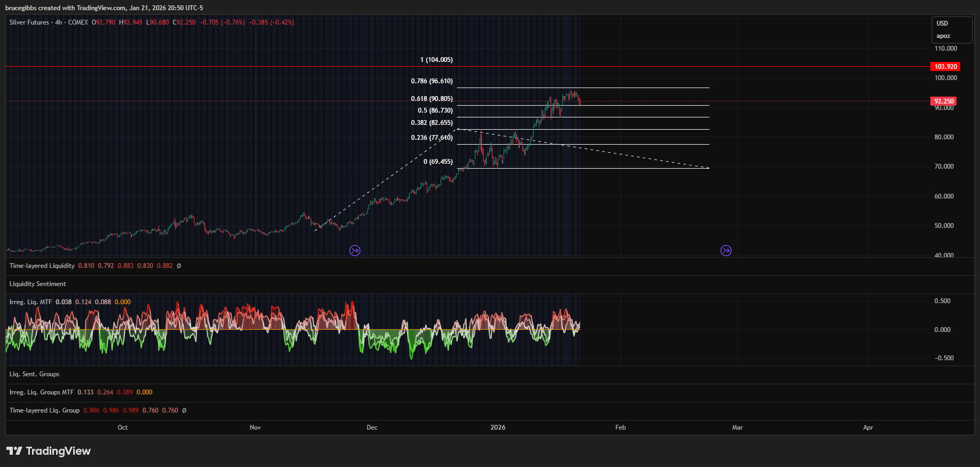This screenshot has width=980, height=467.
Task: Click the red 92.250 current price label
Action: click(943, 101)
